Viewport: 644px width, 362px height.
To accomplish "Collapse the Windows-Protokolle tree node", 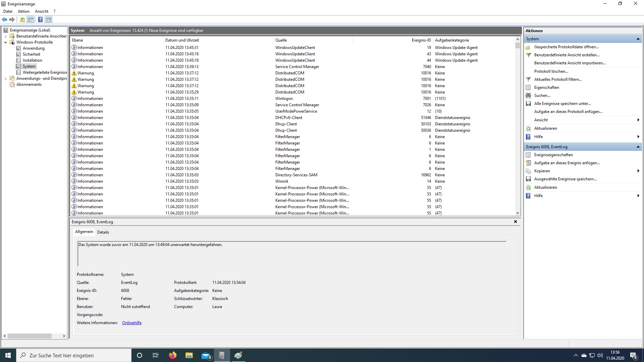I will coord(5,42).
